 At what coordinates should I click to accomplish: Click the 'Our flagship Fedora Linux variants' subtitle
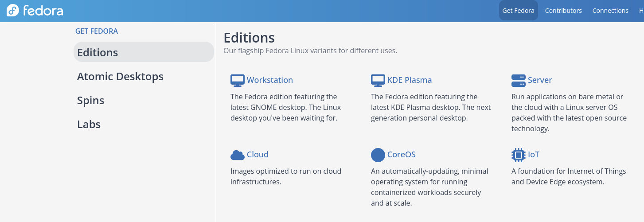point(310,51)
